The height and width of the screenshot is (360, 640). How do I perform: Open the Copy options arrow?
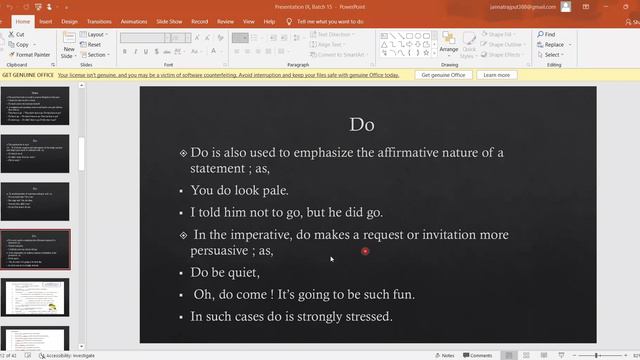coord(35,44)
